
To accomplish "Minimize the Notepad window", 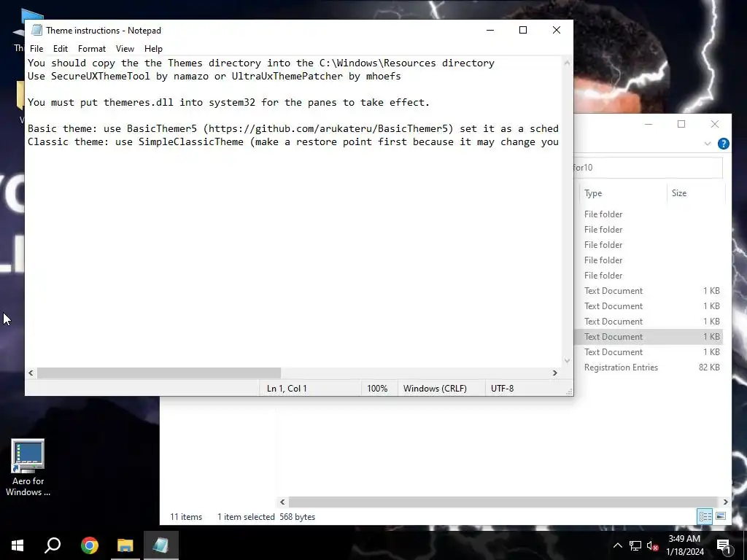I will tap(490, 30).
